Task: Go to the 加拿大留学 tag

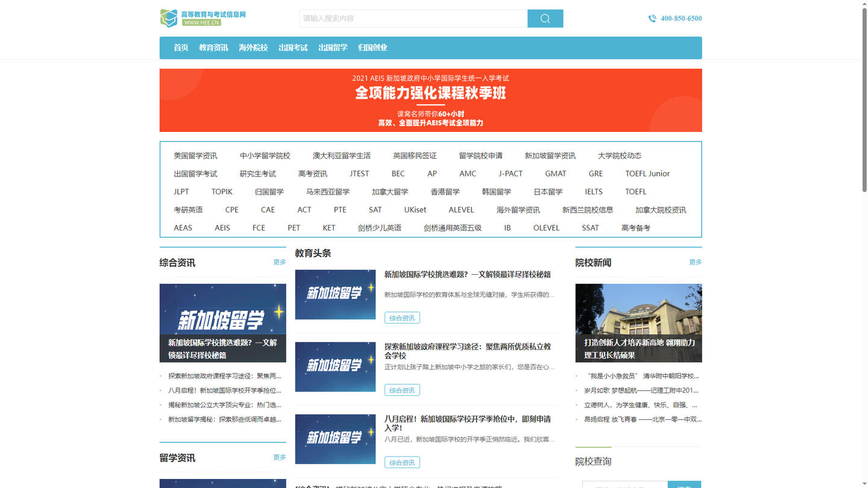Action: pyautogui.click(x=390, y=192)
